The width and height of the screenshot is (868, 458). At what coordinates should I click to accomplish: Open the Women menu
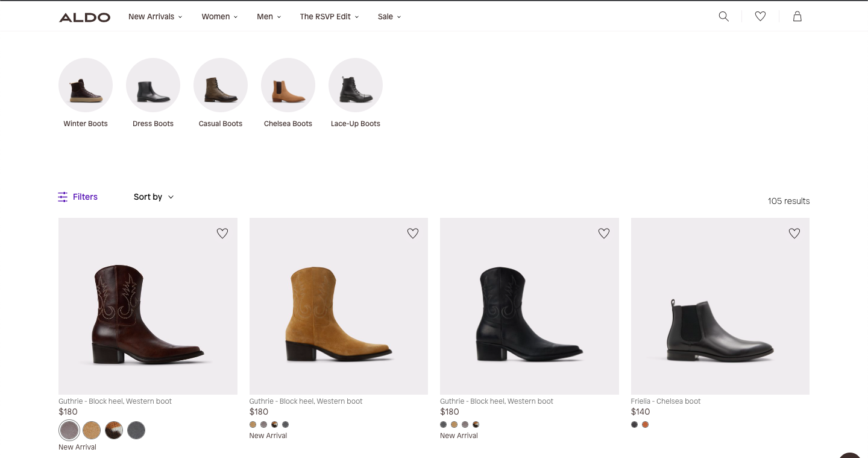[x=219, y=17]
